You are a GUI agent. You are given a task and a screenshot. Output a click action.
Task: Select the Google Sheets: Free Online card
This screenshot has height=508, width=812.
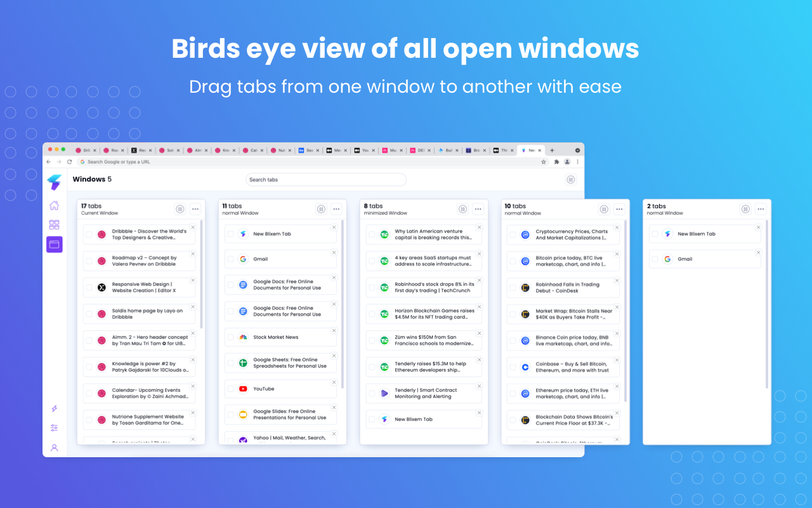click(280, 363)
